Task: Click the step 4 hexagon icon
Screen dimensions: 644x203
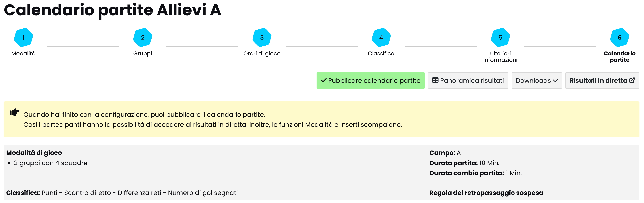Action: coord(381,38)
